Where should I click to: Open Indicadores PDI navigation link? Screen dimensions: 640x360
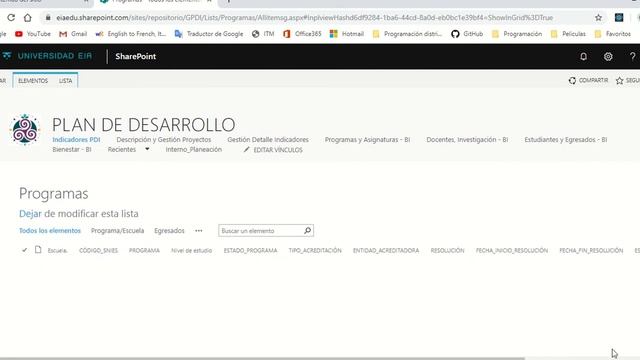coord(76,140)
